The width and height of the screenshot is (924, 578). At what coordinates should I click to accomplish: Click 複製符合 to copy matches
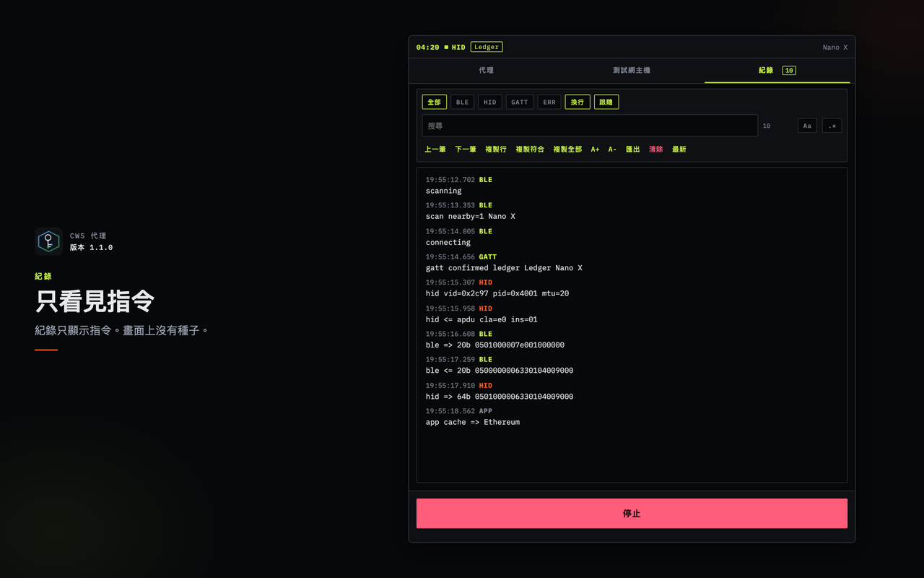(x=530, y=150)
